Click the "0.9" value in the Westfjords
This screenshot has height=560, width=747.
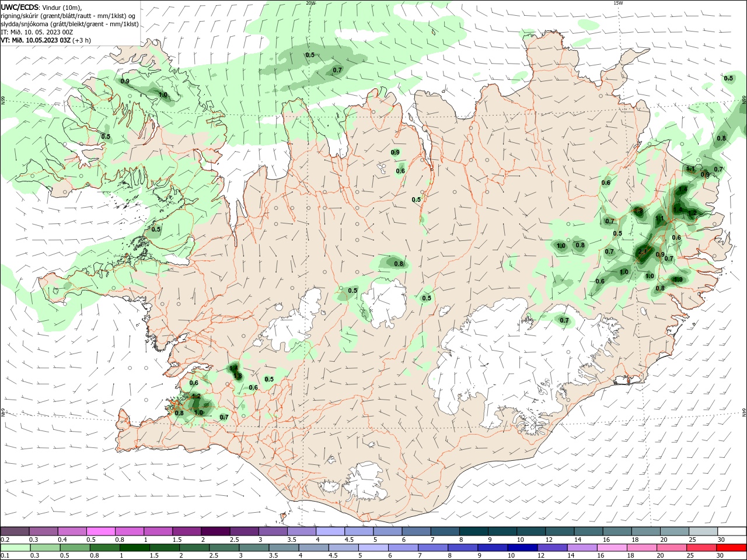(x=125, y=81)
